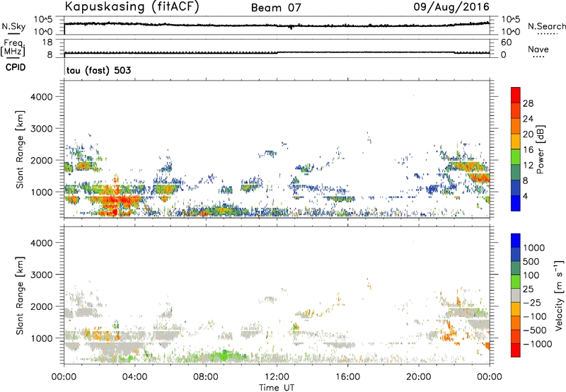Click the 'Nave' legend label
Image resolution: width=566 pixels, height=392 pixels.
click(538, 50)
